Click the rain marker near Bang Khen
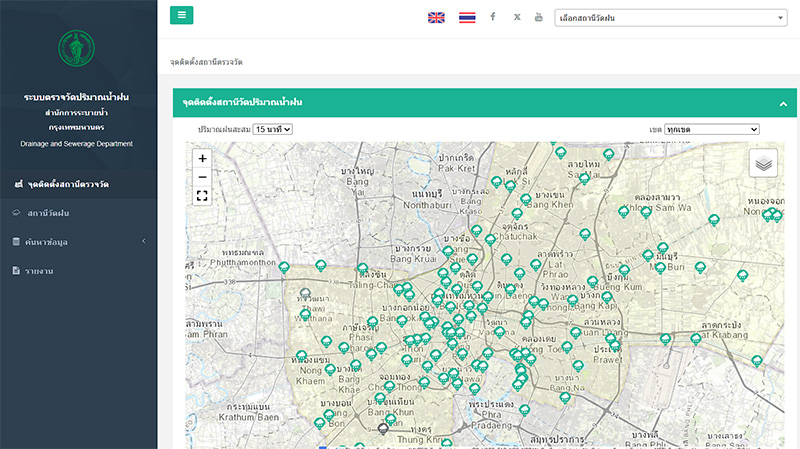This screenshot has height=449, width=800. click(x=526, y=199)
